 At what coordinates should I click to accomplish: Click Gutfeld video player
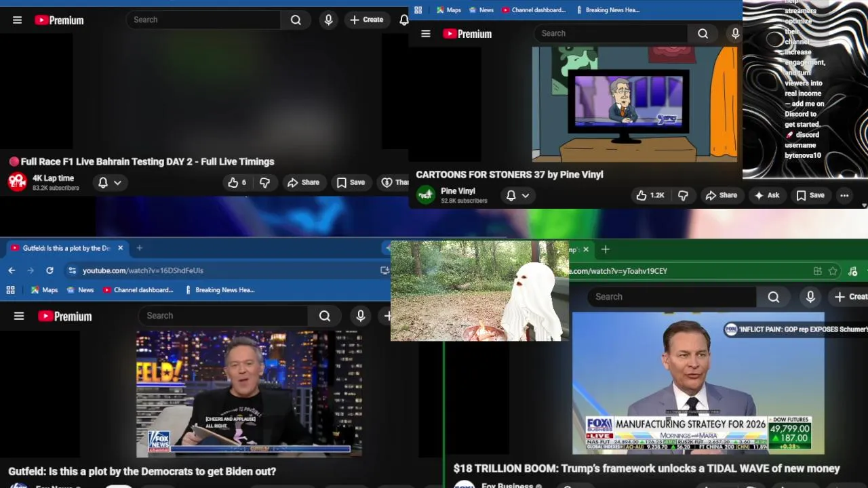250,393
